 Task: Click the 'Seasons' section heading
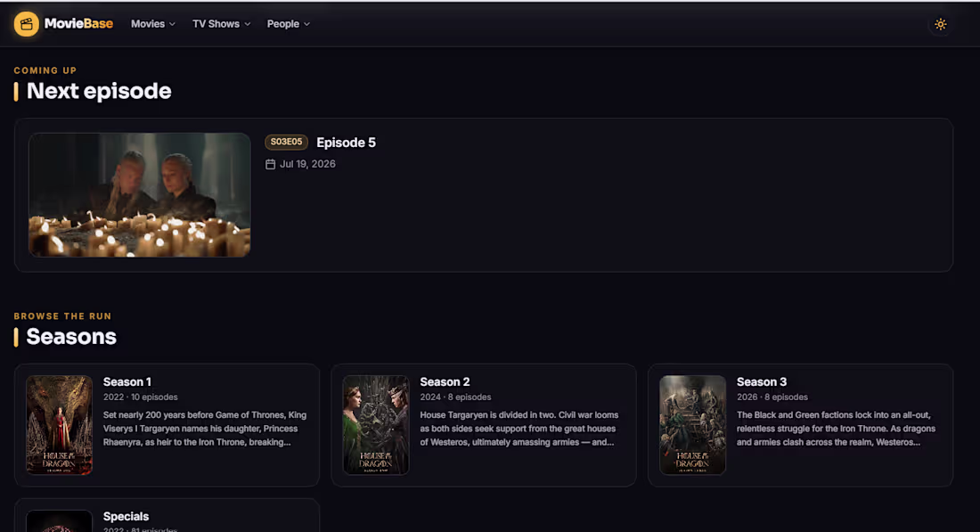point(71,337)
